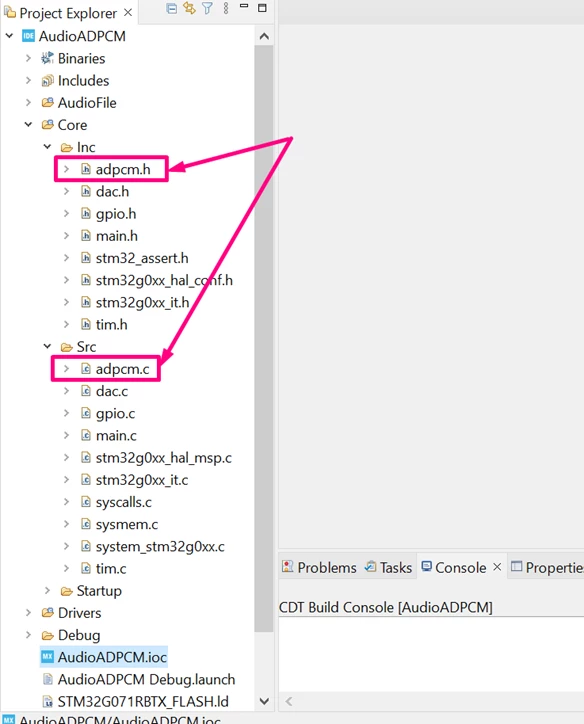
Task: Expand the Startup folder
Action: pos(47,590)
